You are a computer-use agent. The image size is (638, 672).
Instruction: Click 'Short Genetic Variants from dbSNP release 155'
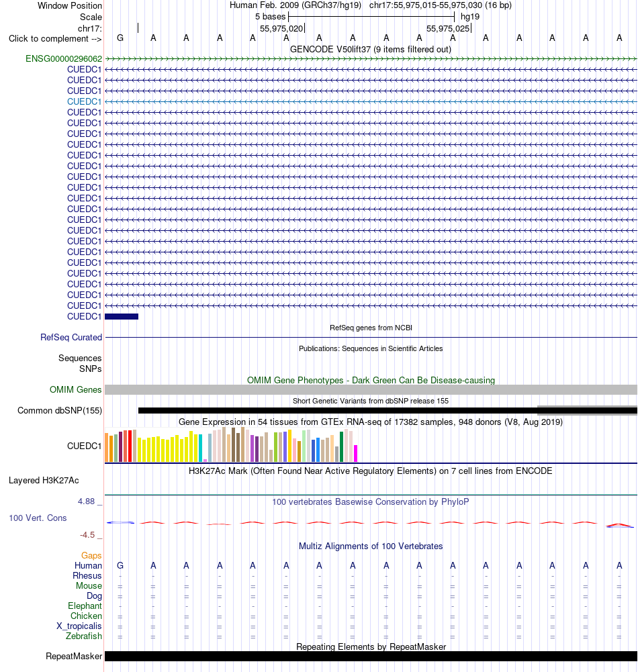(371, 401)
